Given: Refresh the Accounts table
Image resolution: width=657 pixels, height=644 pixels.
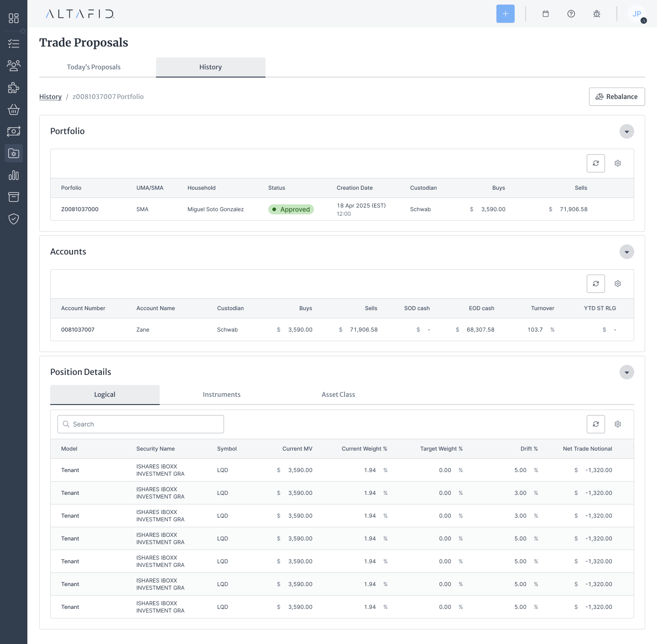Looking at the screenshot, I should pos(595,284).
